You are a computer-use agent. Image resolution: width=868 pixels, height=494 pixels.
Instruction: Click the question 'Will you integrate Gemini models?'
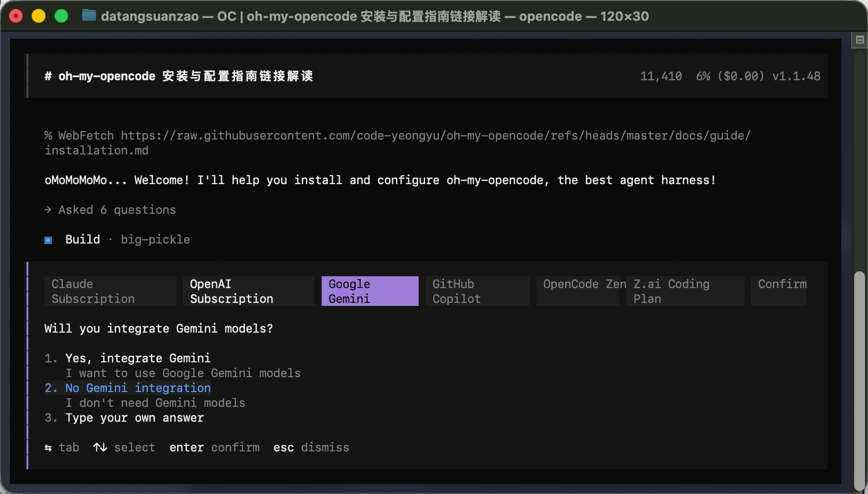[158, 329]
